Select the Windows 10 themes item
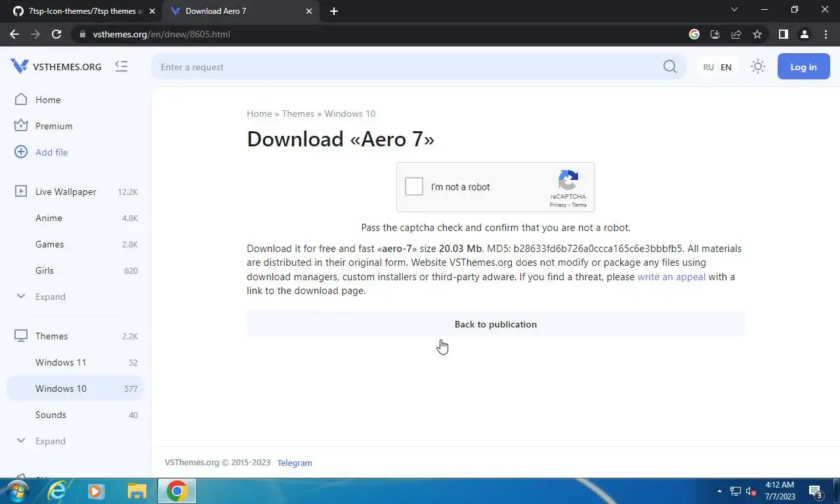 pos(75,388)
